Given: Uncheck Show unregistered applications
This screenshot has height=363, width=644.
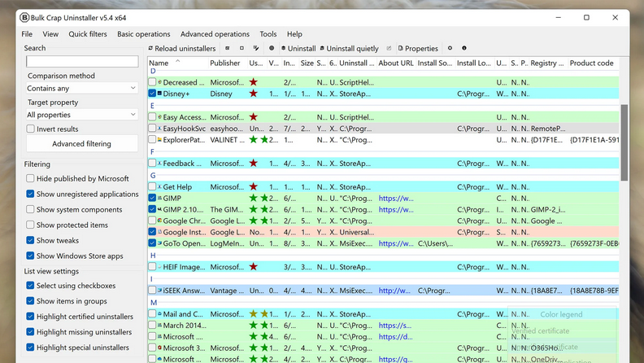Looking at the screenshot, I should pyautogui.click(x=30, y=194).
